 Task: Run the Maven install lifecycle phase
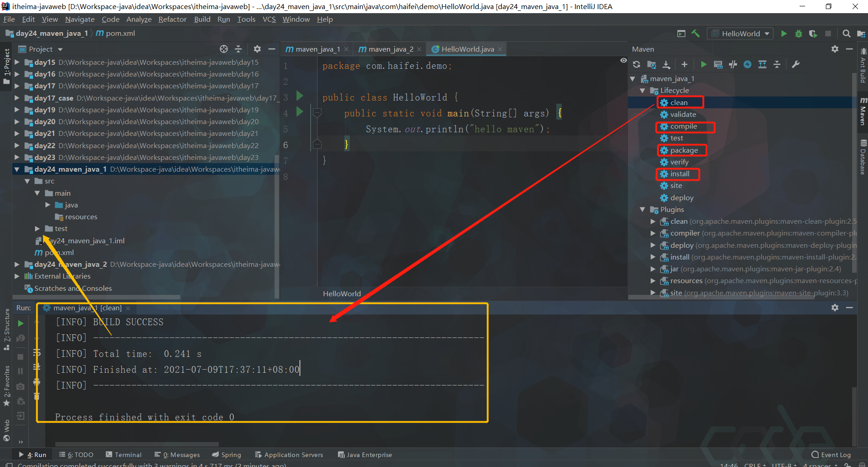coord(680,174)
